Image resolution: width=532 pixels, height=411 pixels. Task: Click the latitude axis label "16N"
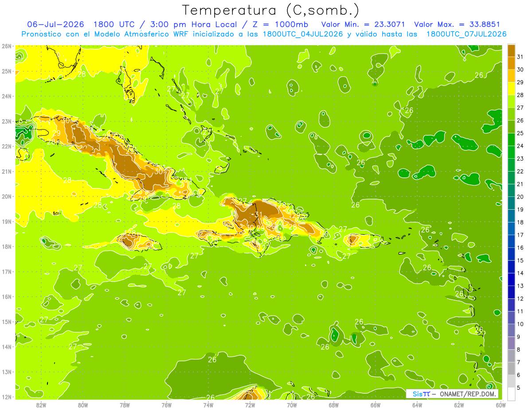tap(6, 297)
